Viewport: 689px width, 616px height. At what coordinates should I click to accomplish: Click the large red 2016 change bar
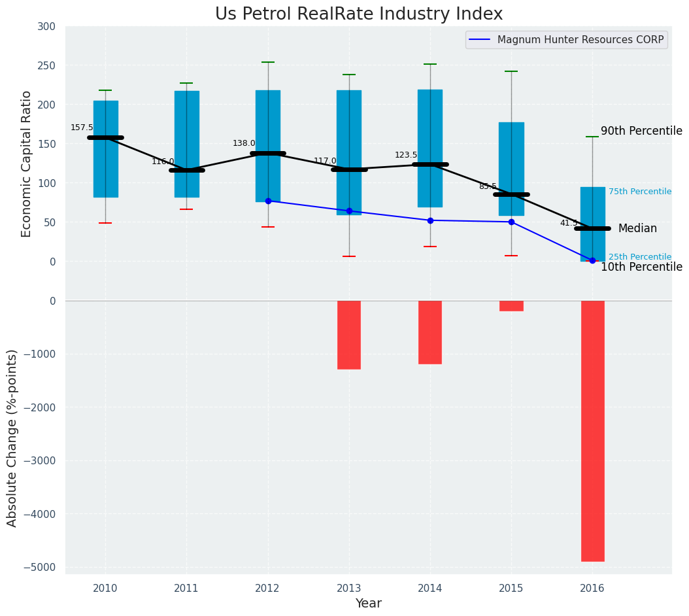coord(592,430)
